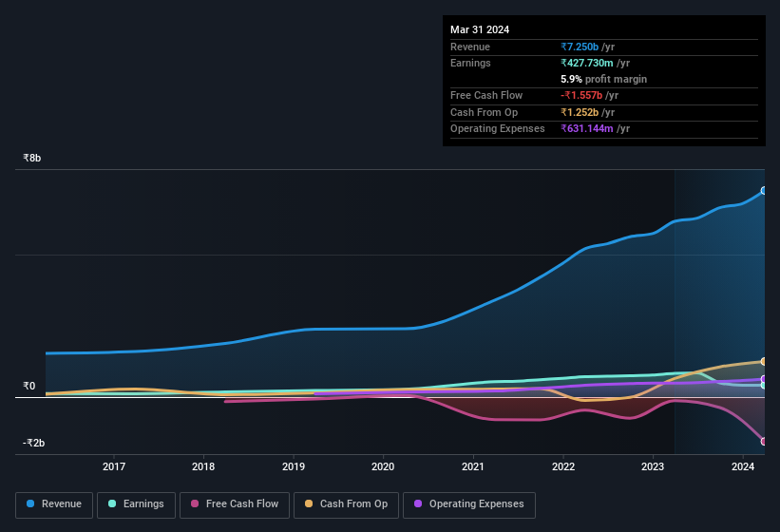This screenshot has width=780, height=532.
Task: Toggle the Revenue legend button
Action: coord(54,504)
